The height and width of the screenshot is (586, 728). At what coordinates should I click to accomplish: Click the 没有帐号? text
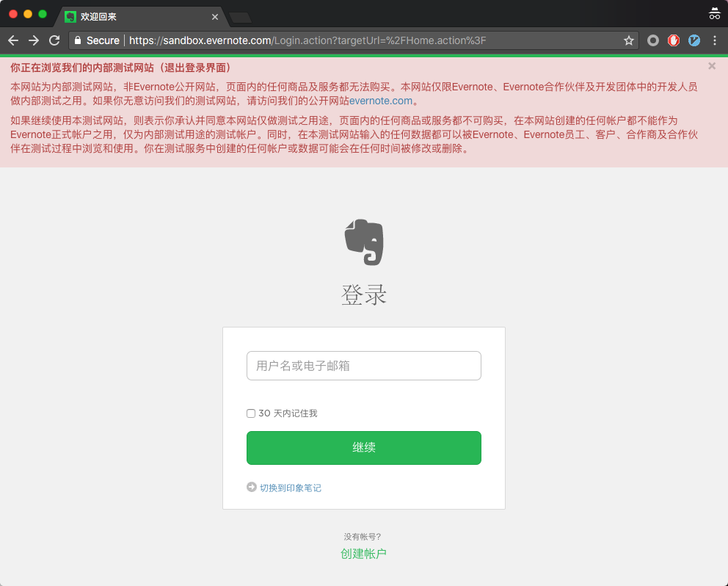[x=362, y=537]
